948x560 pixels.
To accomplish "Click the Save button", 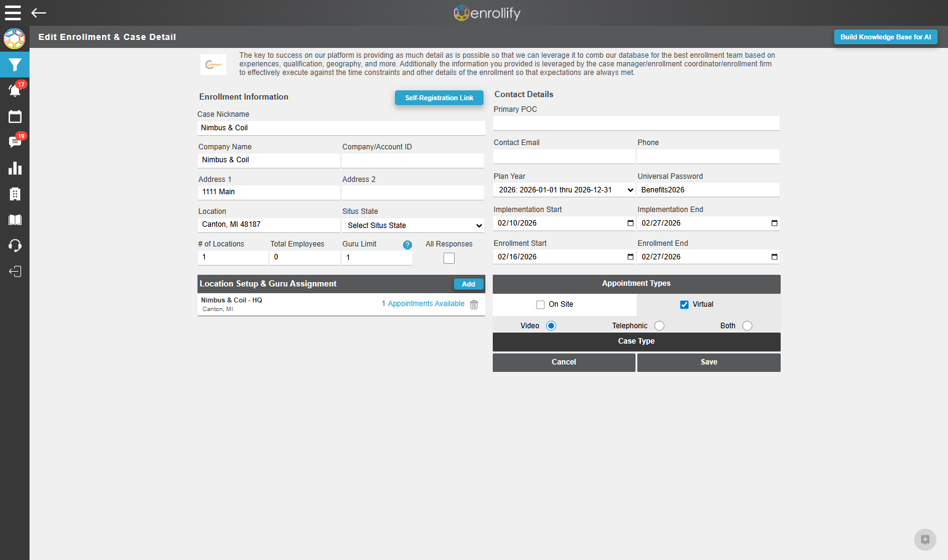I will pos(709,362).
